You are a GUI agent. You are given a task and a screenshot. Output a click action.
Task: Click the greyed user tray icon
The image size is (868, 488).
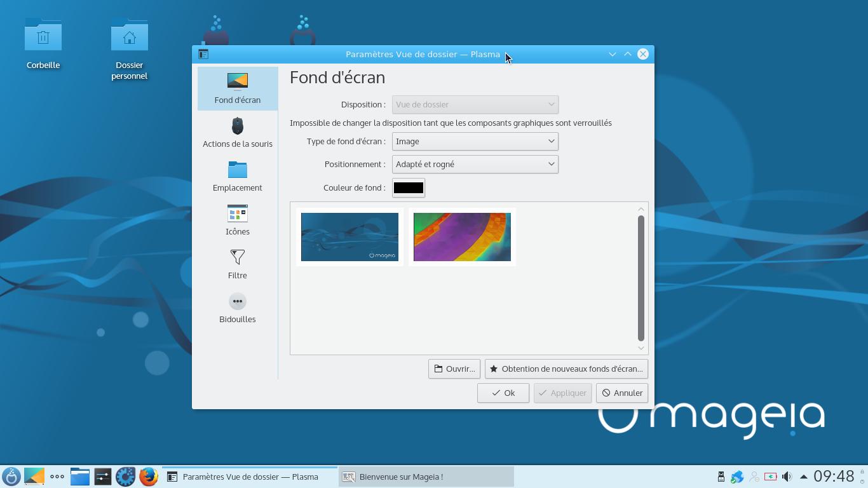[x=754, y=477]
